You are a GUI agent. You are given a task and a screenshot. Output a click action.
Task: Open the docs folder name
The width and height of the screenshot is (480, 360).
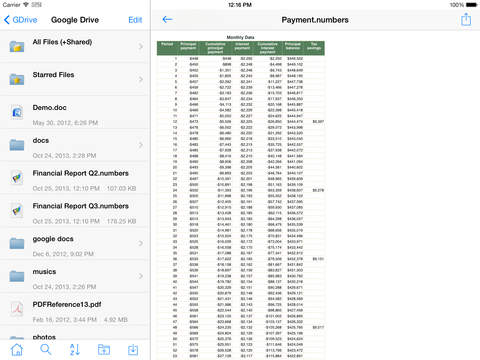pos(41,140)
